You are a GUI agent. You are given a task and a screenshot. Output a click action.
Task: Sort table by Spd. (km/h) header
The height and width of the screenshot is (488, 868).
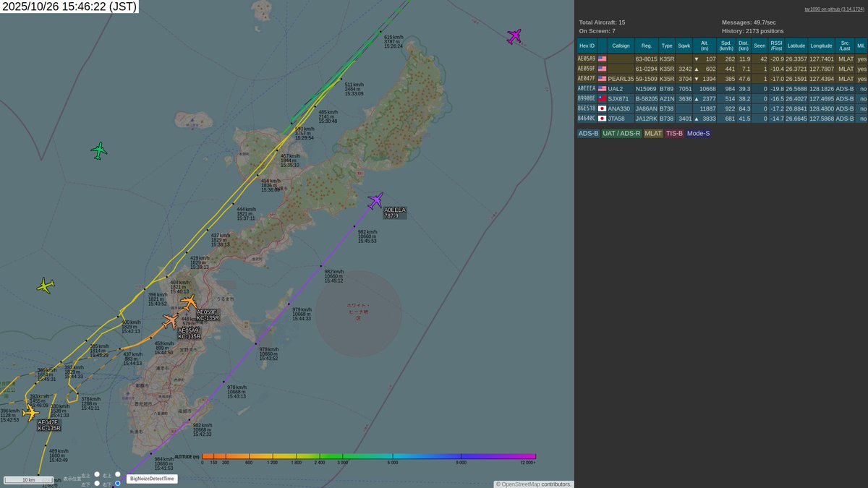(727, 45)
